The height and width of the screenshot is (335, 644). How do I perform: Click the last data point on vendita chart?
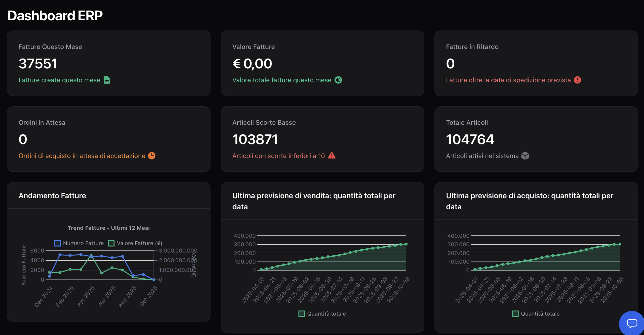(406, 244)
